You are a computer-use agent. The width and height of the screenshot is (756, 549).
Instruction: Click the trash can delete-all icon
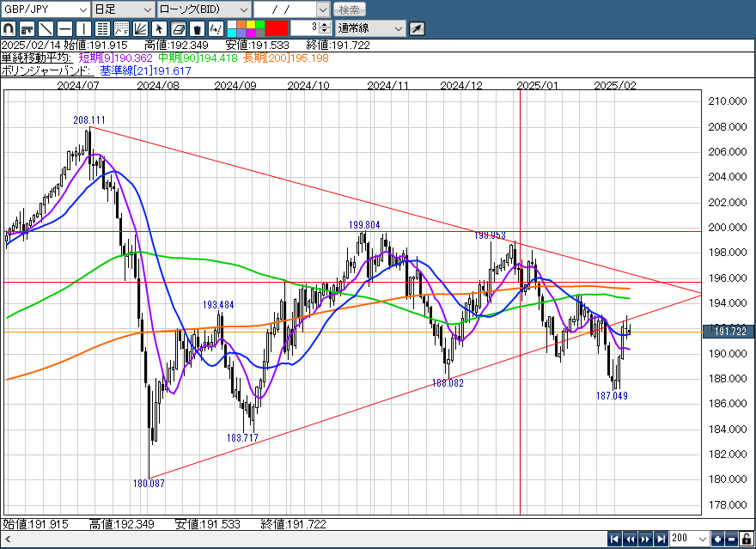(197, 28)
